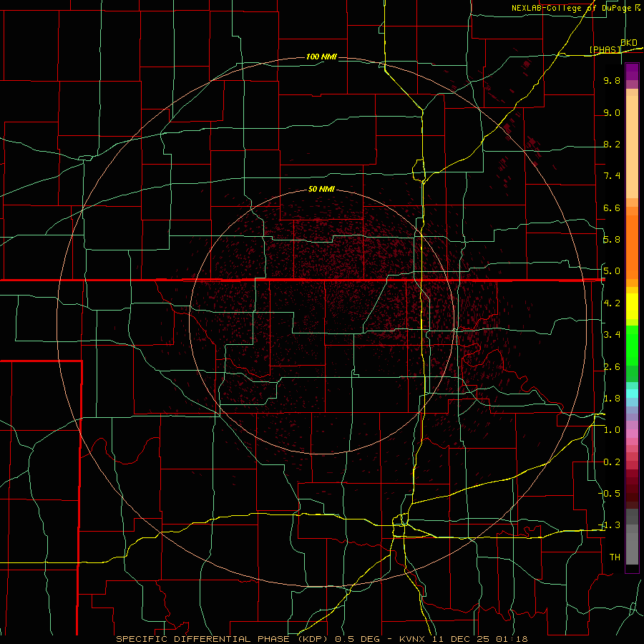The height and width of the screenshot is (644, 644).
Task: Click the SPECIFIC DIFFERENTIAL PHASE caption text
Action: (x=203, y=639)
